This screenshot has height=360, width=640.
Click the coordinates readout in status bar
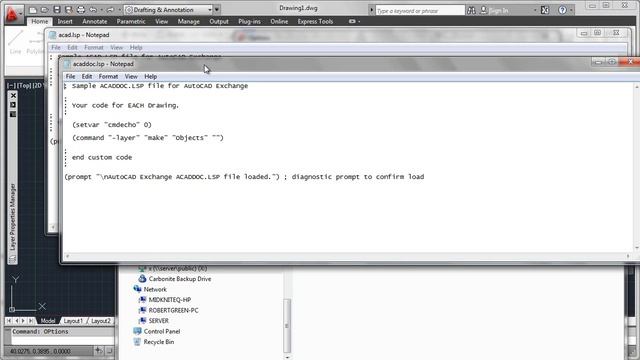pyautogui.click(x=40, y=351)
